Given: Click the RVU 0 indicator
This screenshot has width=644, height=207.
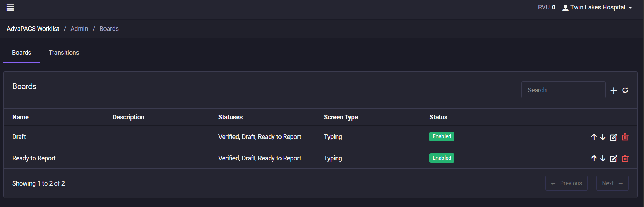Looking at the screenshot, I should (x=547, y=7).
